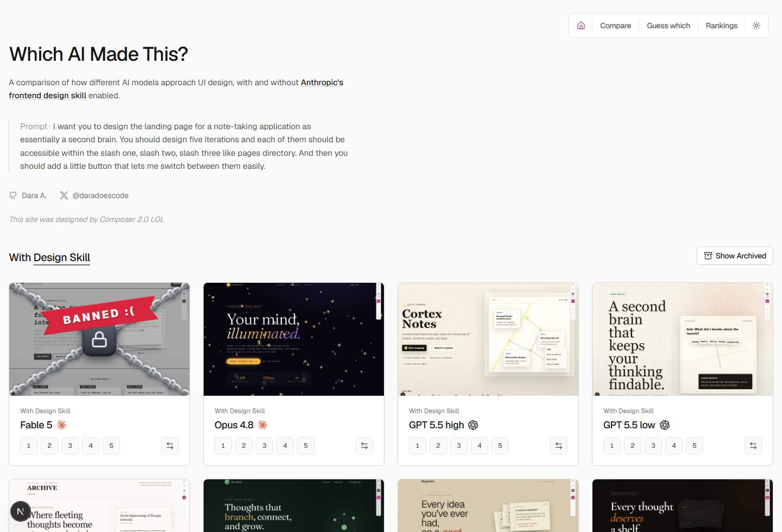Select iteration 2 for Fable 5
This screenshot has height=532, width=782.
tap(49, 446)
